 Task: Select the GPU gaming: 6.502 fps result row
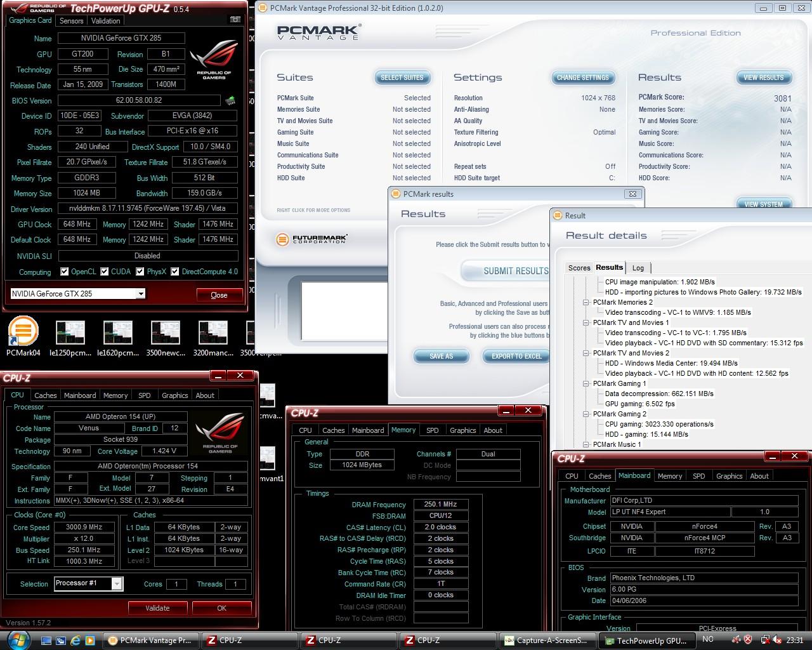pos(640,404)
